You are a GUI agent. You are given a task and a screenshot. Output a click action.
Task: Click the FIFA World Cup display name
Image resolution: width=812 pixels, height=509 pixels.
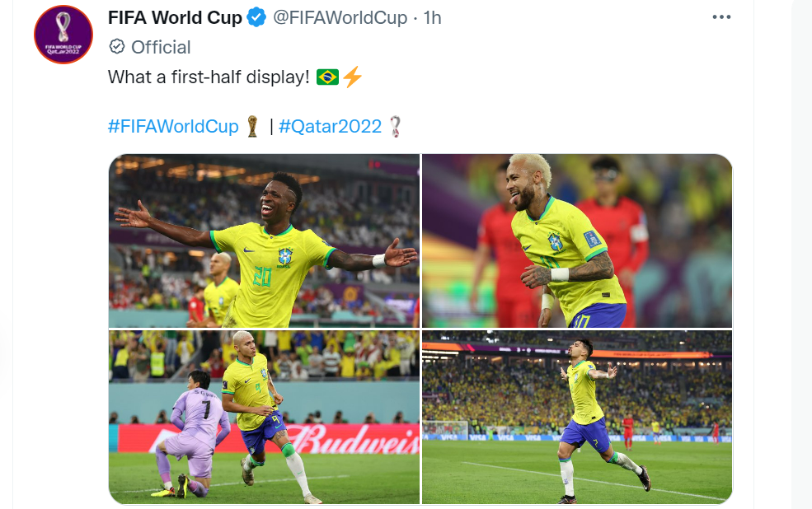[x=175, y=17]
